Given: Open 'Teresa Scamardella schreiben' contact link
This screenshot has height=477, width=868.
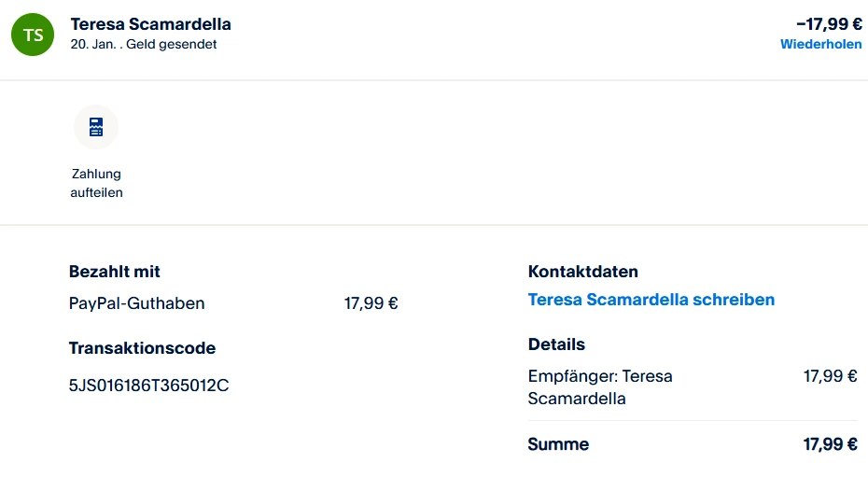Looking at the screenshot, I should point(651,300).
